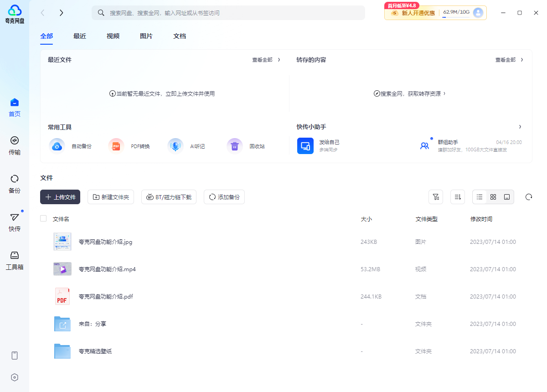547x392 pixels.
Task: Open the 传输 transfer panel in sidebar
Action: (x=14, y=146)
